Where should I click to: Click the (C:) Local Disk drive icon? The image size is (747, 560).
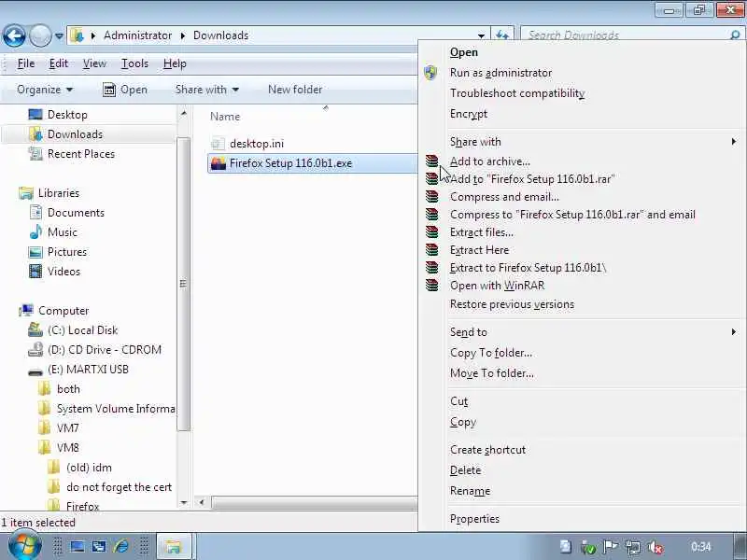click(x=35, y=330)
